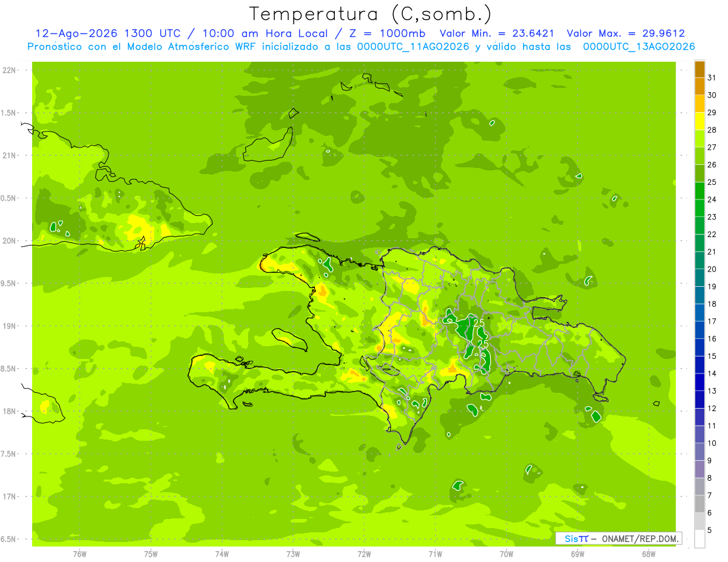Click the color bar label "12"
Screen dimensions: 728x562
pyautogui.click(x=712, y=408)
